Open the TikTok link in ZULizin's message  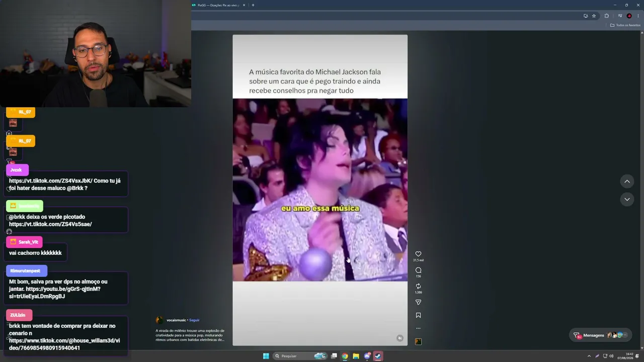click(x=64, y=344)
